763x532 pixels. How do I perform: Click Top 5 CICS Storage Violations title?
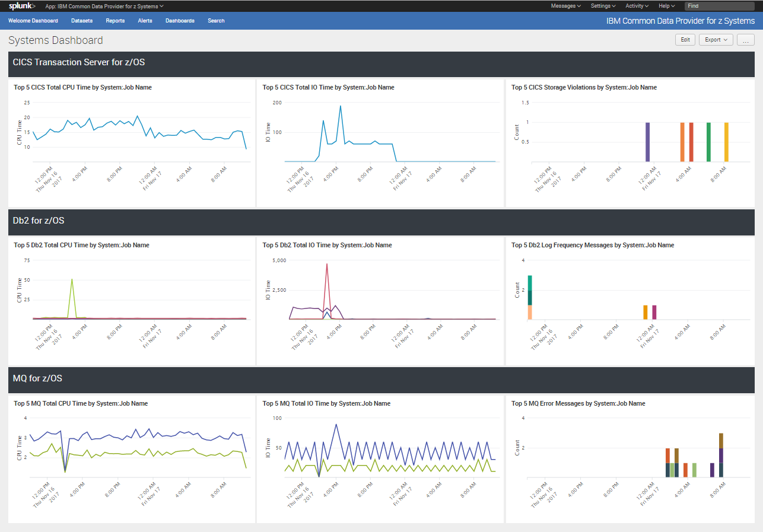[584, 87]
